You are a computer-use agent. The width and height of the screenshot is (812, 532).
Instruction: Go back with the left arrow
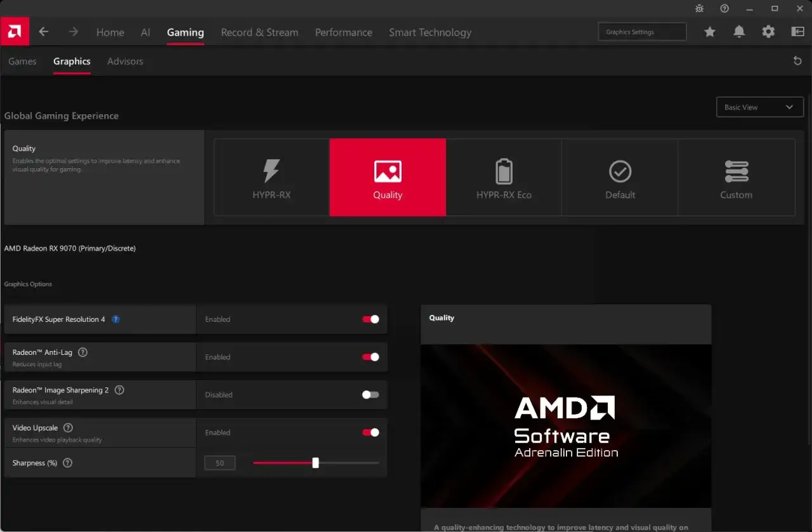pyautogui.click(x=44, y=32)
